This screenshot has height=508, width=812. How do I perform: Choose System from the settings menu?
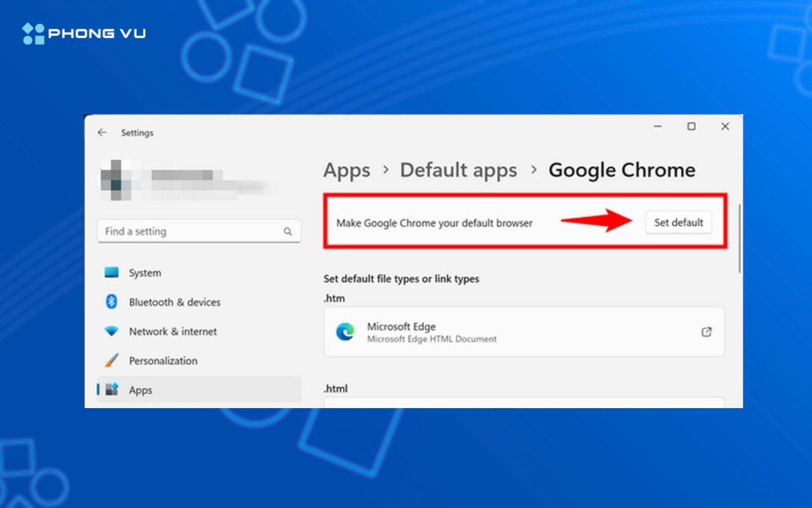point(144,273)
